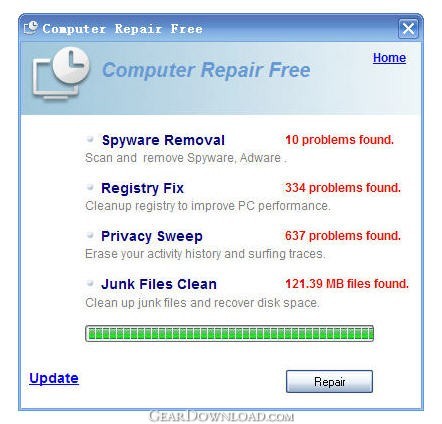Open the Junk Files Clean section

coord(159,284)
